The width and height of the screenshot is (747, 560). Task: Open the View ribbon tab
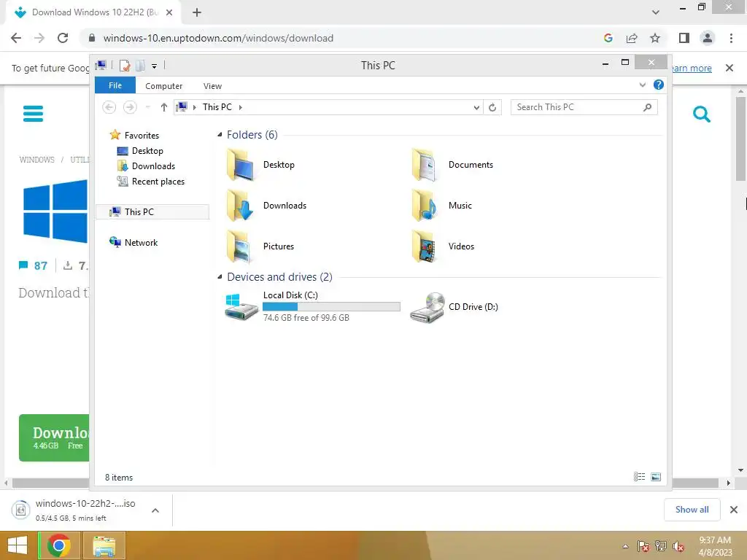[212, 86]
